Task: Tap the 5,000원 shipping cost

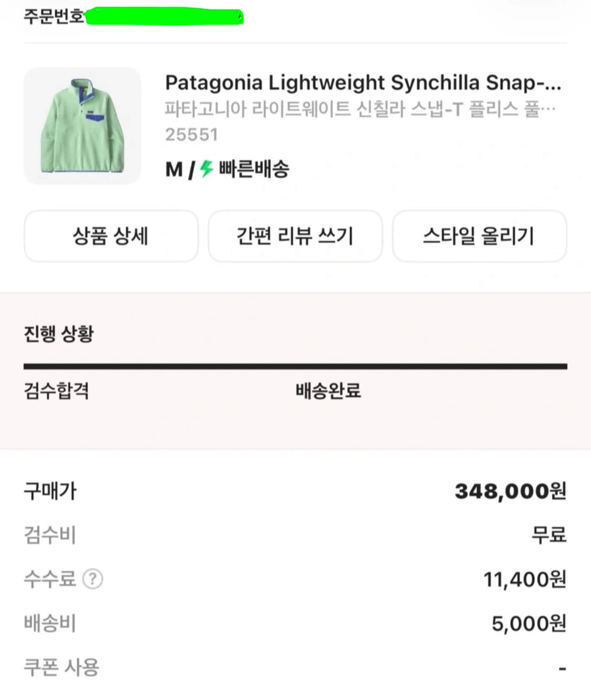Action: pos(528,623)
